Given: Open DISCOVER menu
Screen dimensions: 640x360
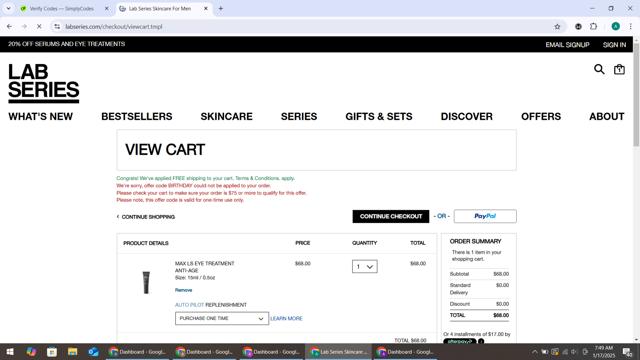Looking at the screenshot, I should click(467, 117).
